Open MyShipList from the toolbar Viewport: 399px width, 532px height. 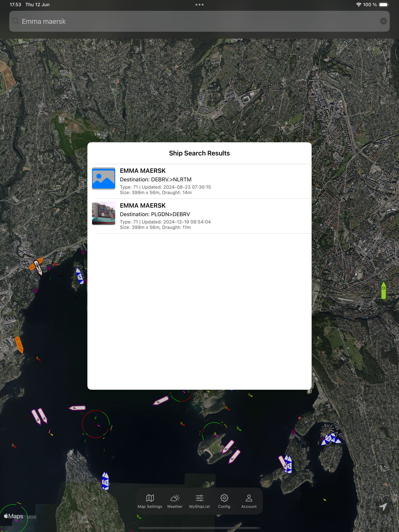click(x=199, y=501)
